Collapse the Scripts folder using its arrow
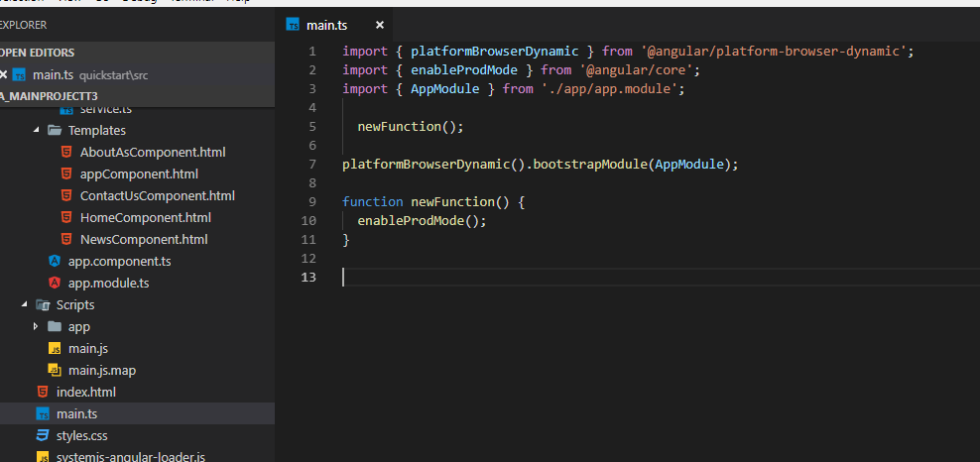980x462 pixels. pyautogui.click(x=25, y=305)
